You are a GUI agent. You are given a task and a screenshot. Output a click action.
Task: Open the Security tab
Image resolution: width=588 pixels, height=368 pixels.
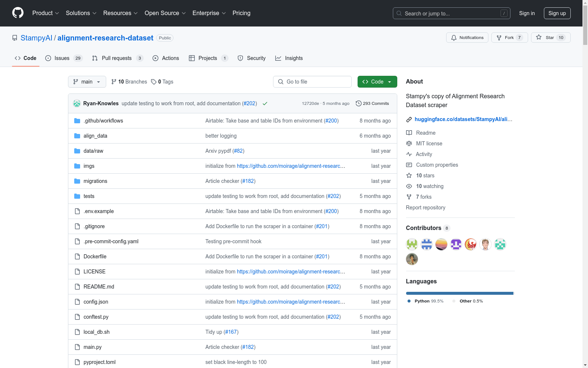(252, 58)
